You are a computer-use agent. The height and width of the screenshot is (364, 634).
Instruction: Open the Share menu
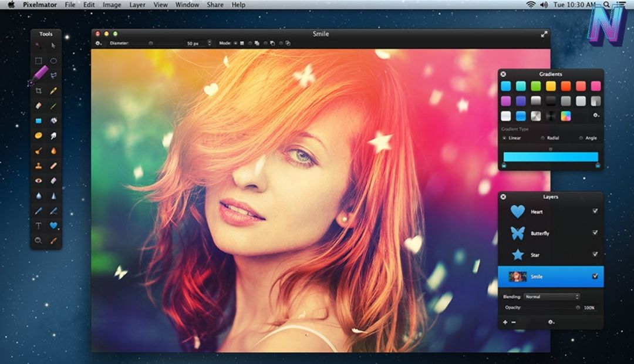coord(215,5)
